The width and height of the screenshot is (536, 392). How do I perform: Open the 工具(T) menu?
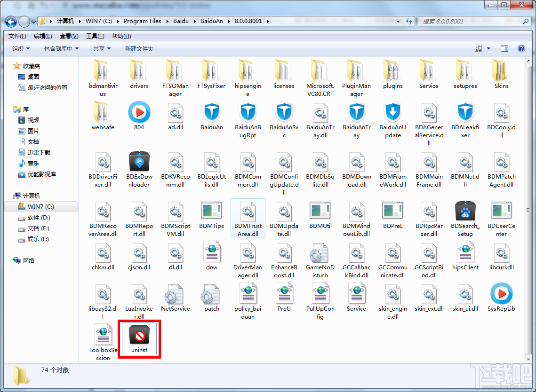click(x=95, y=36)
